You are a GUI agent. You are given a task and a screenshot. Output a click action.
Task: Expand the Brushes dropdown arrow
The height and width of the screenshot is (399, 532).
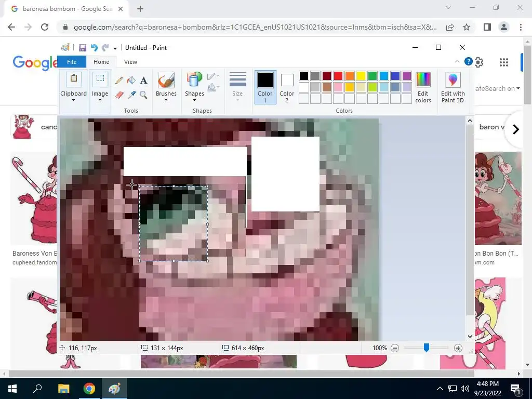(x=166, y=100)
